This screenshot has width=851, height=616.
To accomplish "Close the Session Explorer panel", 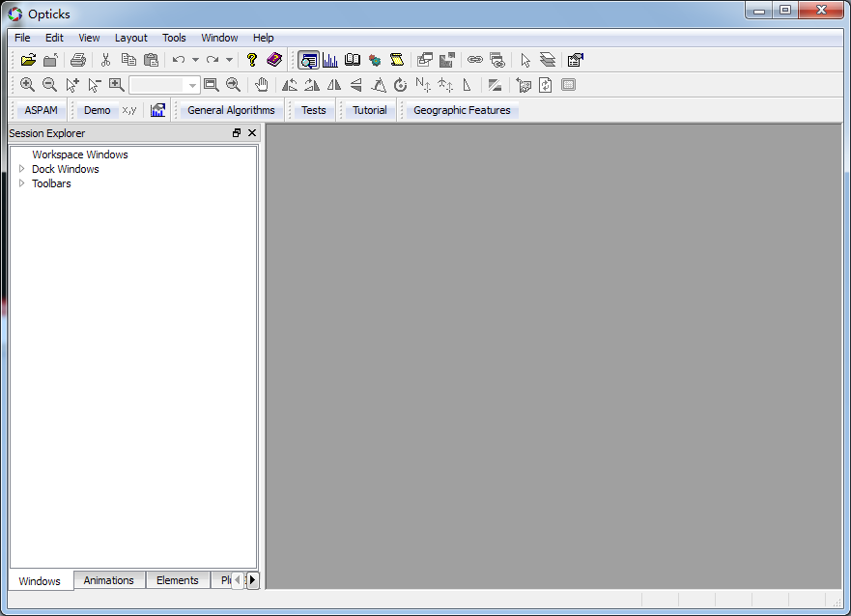I will 252,133.
